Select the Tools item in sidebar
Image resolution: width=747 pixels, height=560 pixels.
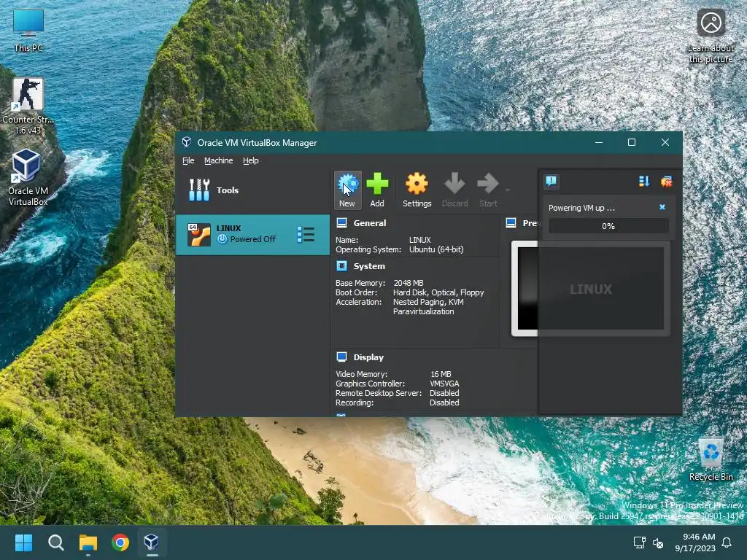click(x=252, y=190)
